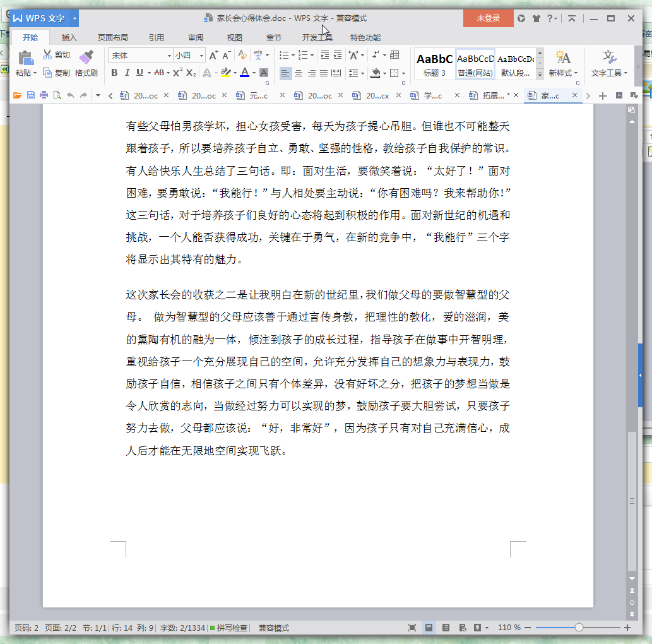652x644 pixels.
Task: Click the Subscript X₂ icon
Action: point(191,73)
